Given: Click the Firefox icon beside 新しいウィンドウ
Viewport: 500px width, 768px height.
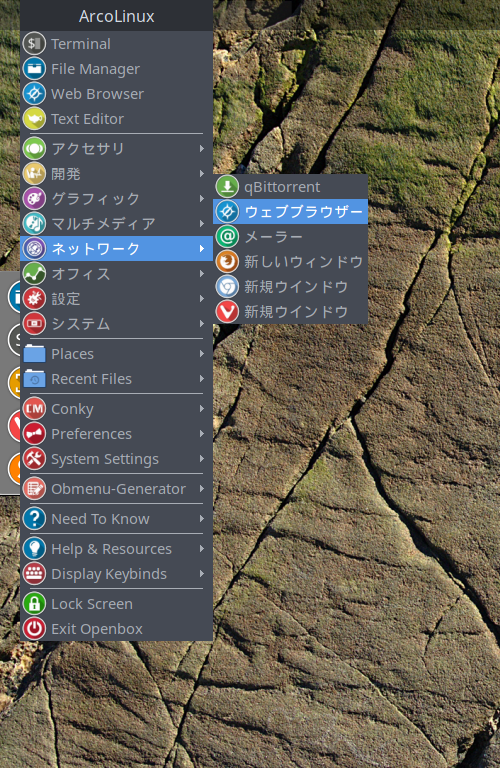Looking at the screenshot, I should point(227,262).
